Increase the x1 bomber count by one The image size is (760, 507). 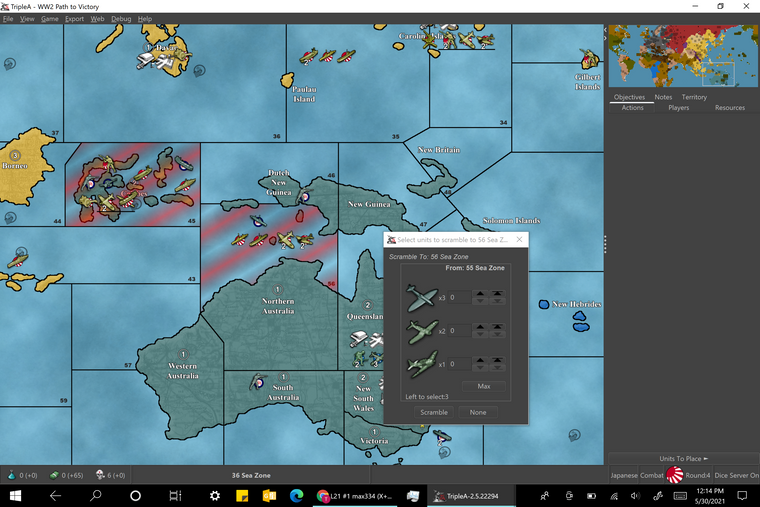click(x=480, y=361)
